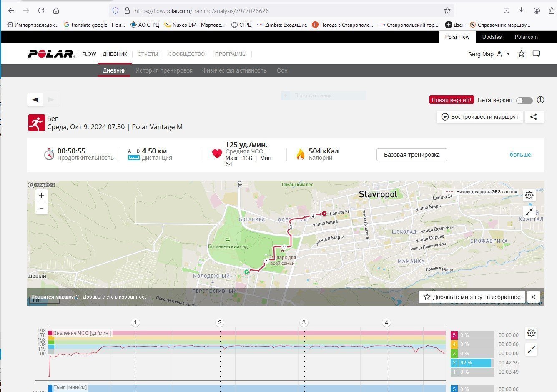Focus the browser address bar
Viewport: 557px width, 392px height.
[281, 10]
